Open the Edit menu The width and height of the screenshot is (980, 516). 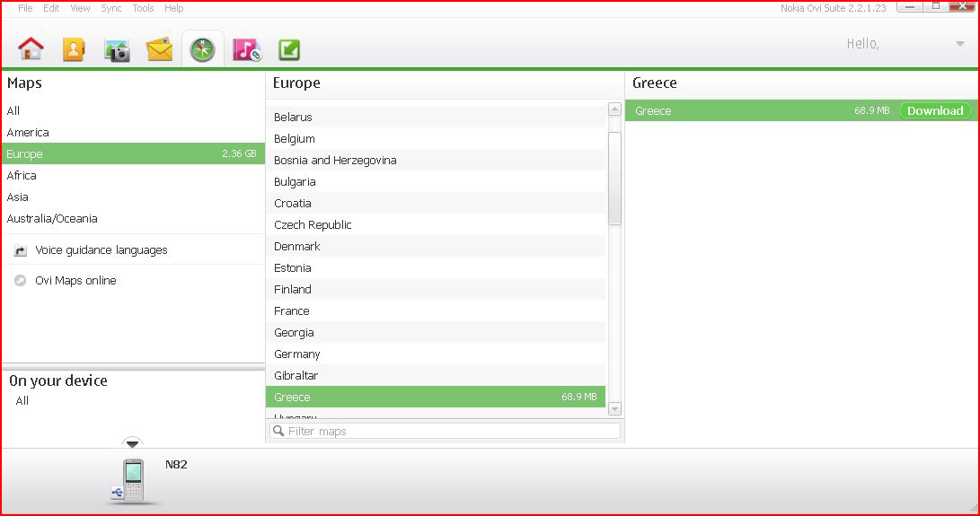51,8
